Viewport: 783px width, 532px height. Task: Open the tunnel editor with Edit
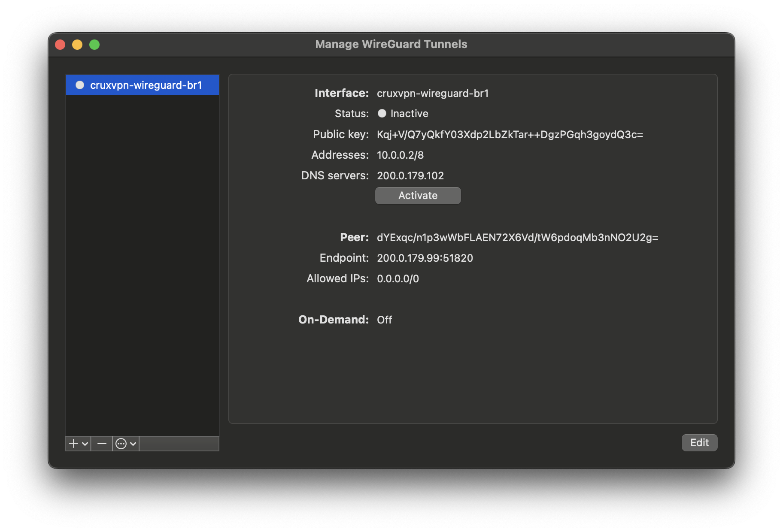(699, 442)
